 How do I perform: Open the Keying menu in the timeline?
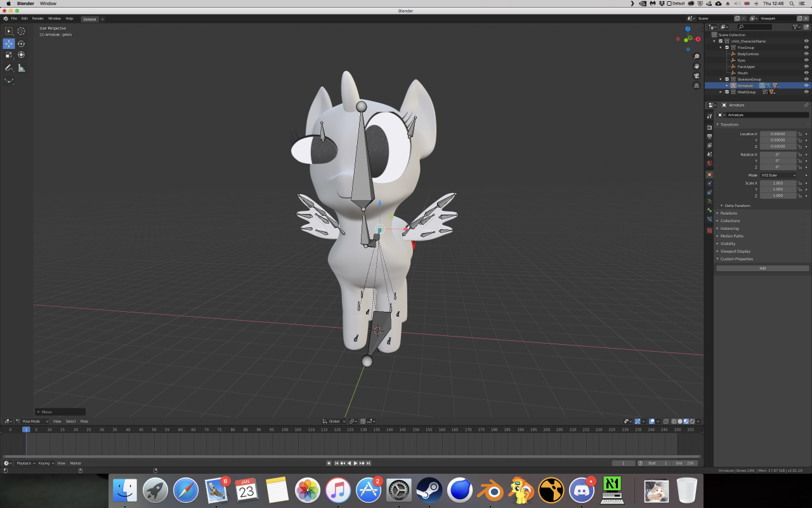pyautogui.click(x=45, y=463)
